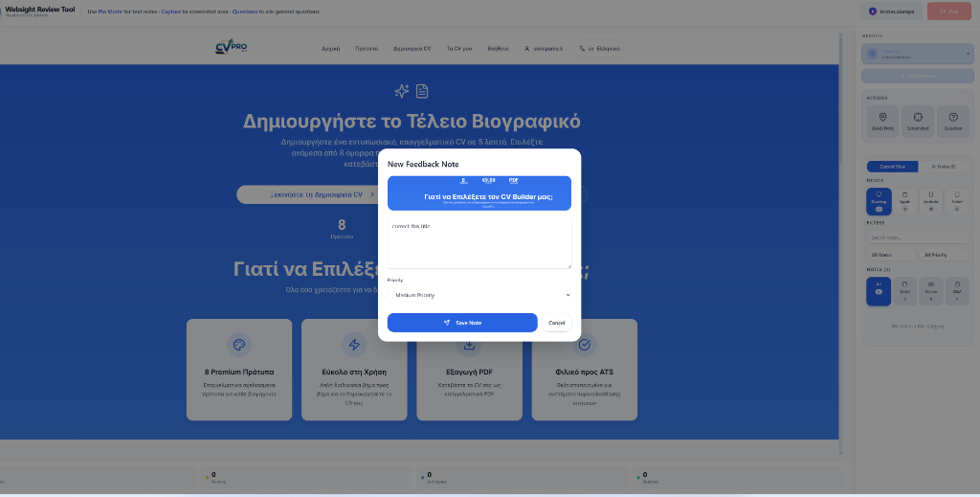This screenshot has height=497, width=980.
Task: Click the 8 Premium Πρότυπα palette icon
Action: (x=238, y=345)
